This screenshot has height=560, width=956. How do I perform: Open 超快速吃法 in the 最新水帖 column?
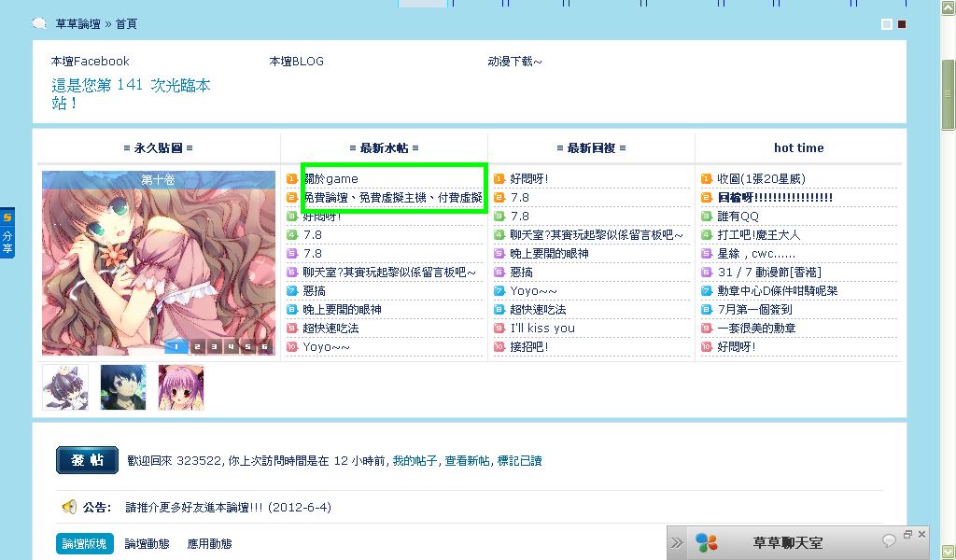coord(330,328)
